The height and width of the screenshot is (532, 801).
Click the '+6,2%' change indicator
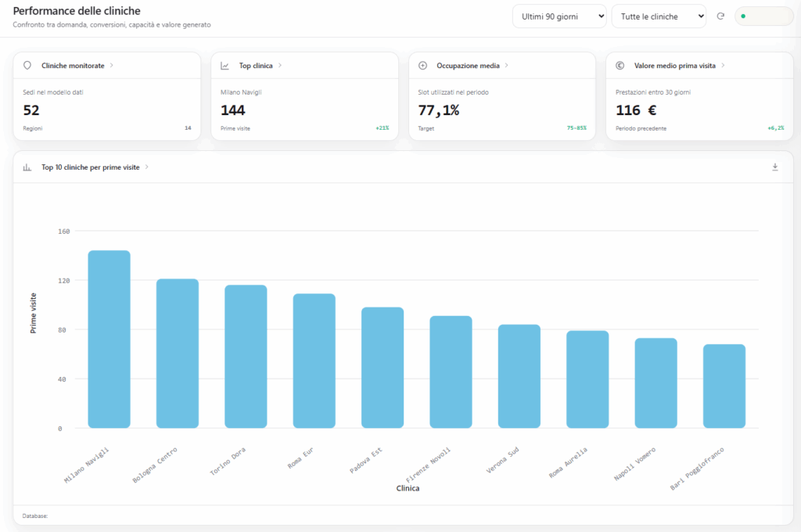click(776, 128)
